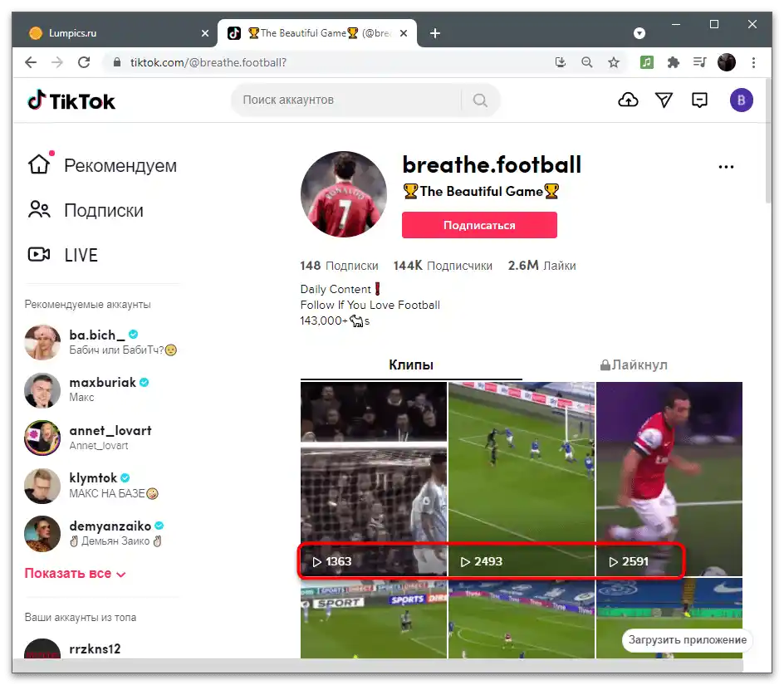
Task: Open annet_lovart account
Action: click(89, 438)
